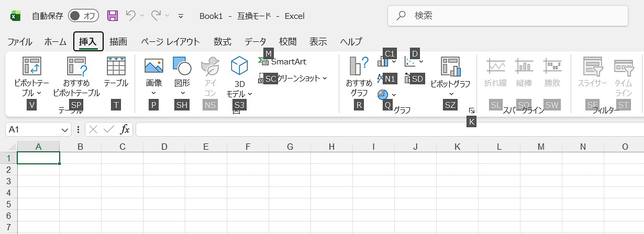The image size is (644, 234).
Task: Click the 画像 pictures icon
Action: point(153,66)
